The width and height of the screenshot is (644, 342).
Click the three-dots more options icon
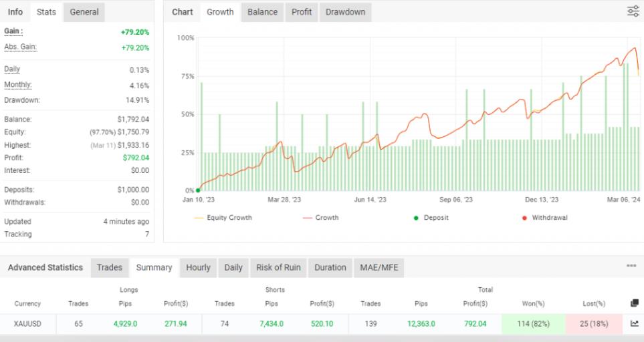coord(631,266)
